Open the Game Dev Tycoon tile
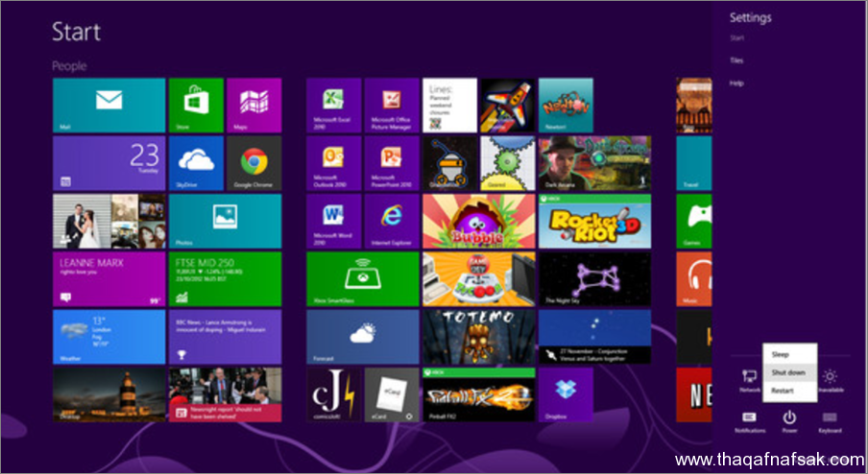Image resolution: width=868 pixels, height=474 pixels. click(x=479, y=279)
